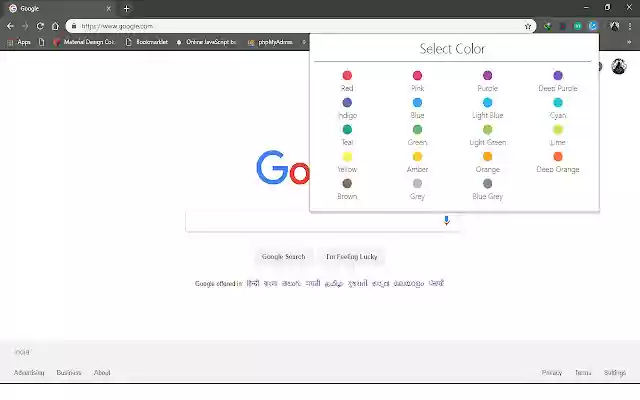Open the Terms footer link
The image size is (640, 400).
coord(583,373)
